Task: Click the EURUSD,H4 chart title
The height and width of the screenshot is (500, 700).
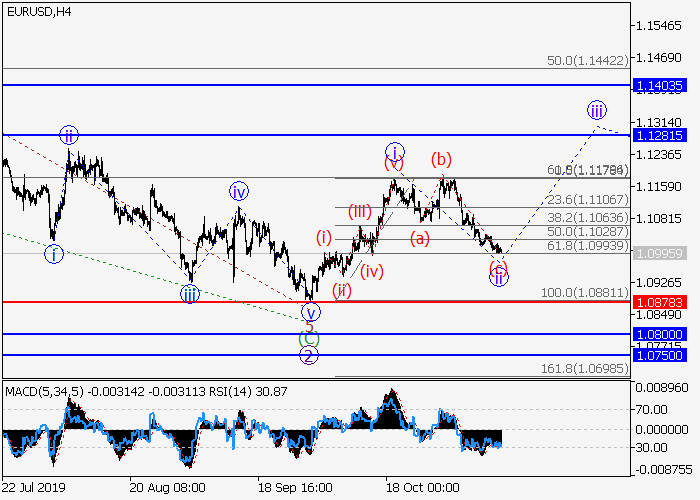Action: coord(37,11)
